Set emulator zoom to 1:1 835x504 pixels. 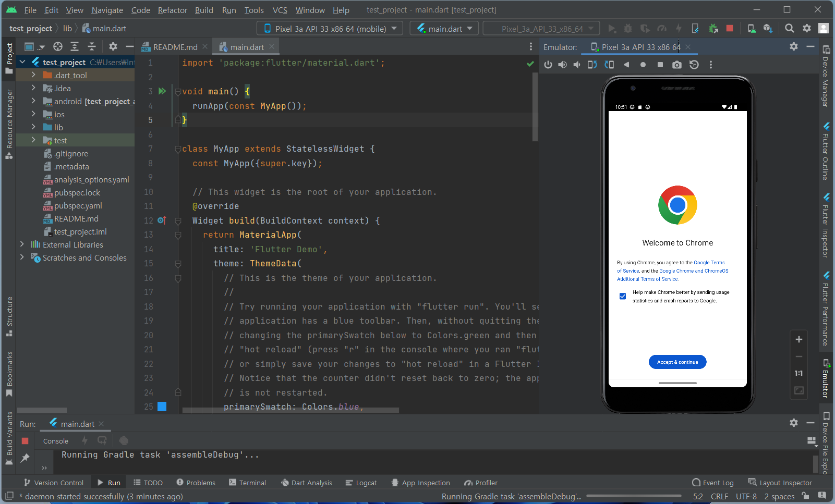pos(798,373)
